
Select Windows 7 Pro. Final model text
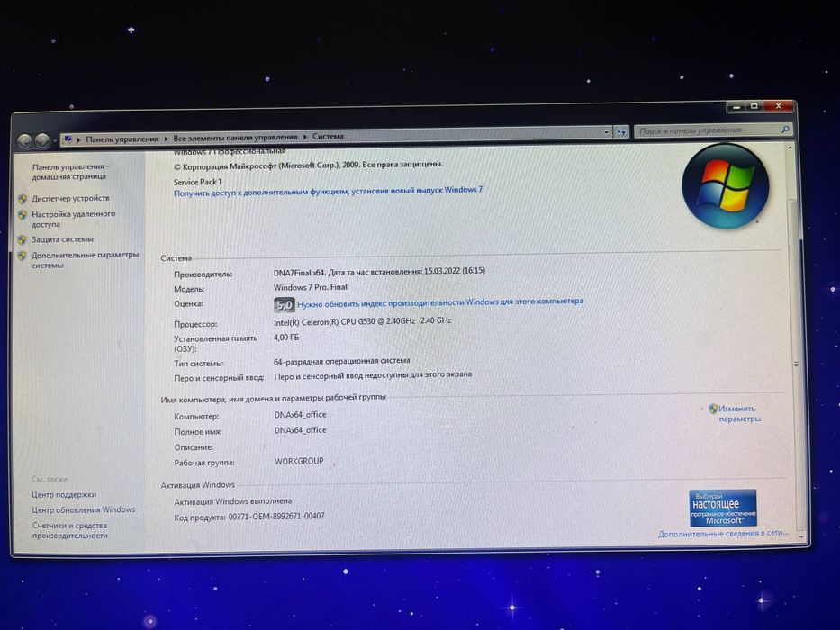click(x=311, y=287)
